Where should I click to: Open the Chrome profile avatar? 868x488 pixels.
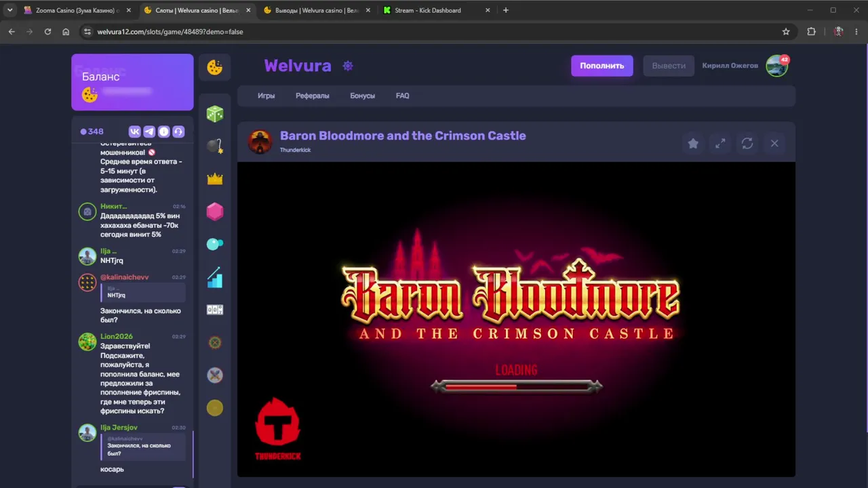(839, 32)
